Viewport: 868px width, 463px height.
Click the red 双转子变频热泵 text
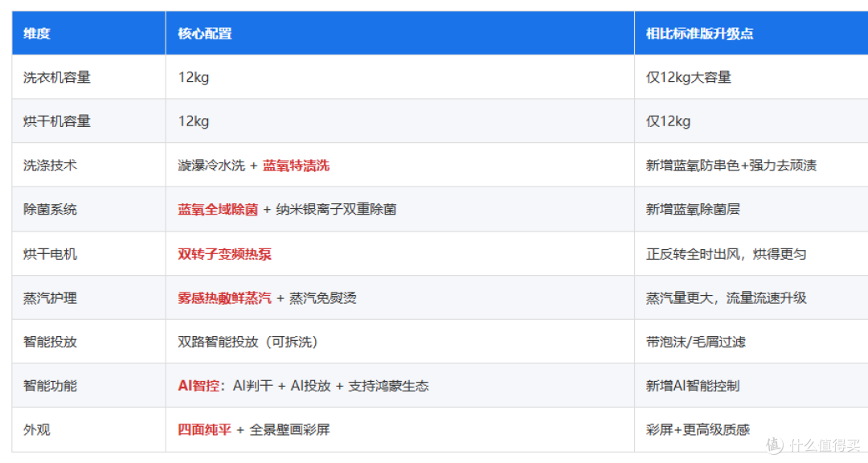click(224, 254)
